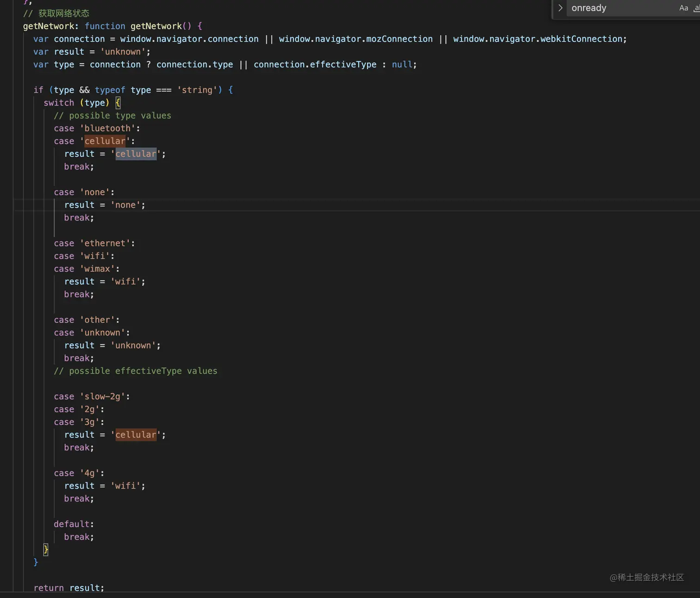Toggle Match Case (Aa) in find widget
The image size is (700, 598).
point(684,8)
